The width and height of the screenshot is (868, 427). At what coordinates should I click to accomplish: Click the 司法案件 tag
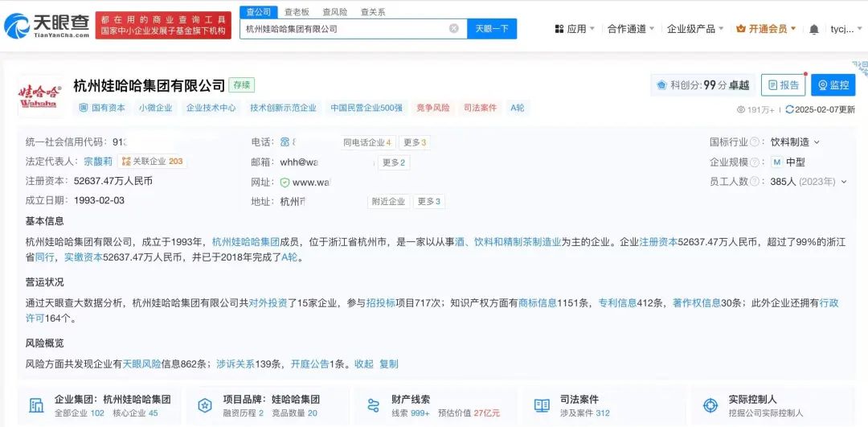pyautogui.click(x=481, y=108)
